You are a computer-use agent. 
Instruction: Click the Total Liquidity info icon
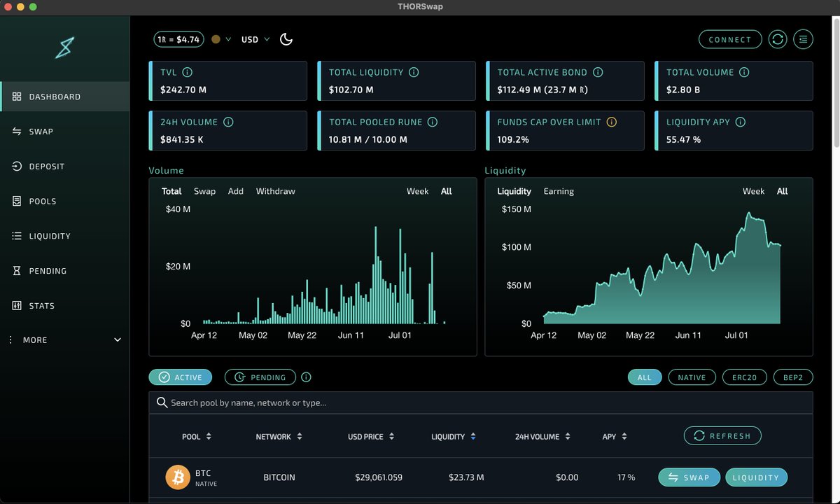pyautogui.click(x=414, y=72)
